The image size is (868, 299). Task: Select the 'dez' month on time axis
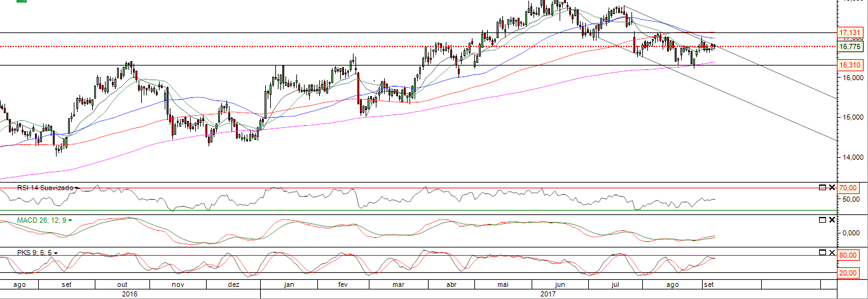click(x=233, y=285)
